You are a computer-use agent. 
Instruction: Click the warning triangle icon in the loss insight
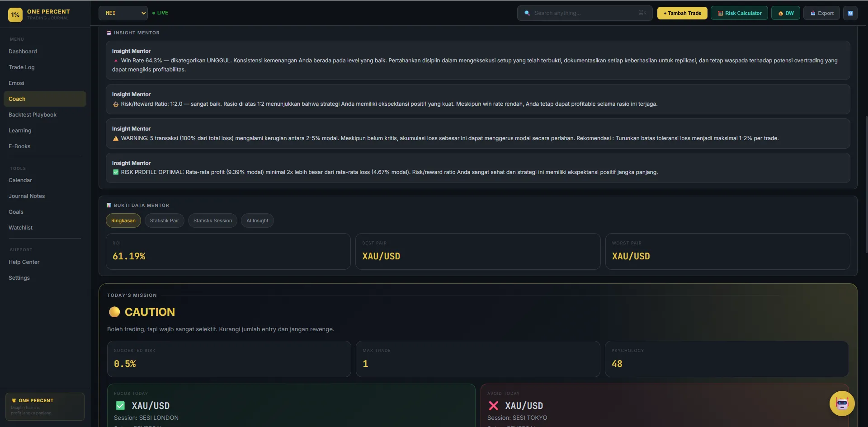(116, 138)
